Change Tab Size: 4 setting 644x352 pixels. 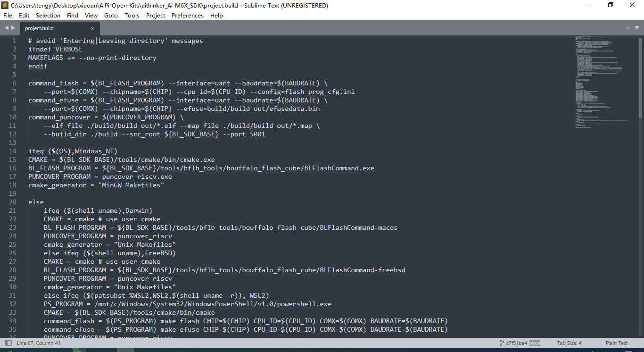point(569,343)
